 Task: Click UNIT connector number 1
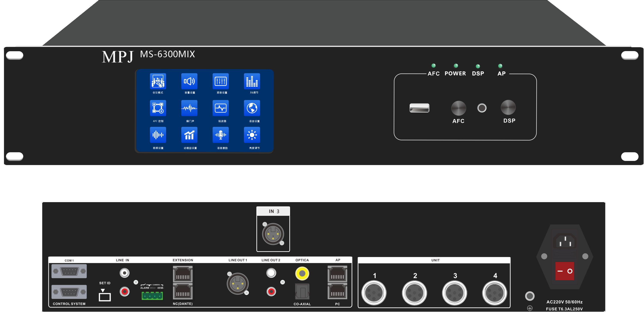[x=374, y=292]
